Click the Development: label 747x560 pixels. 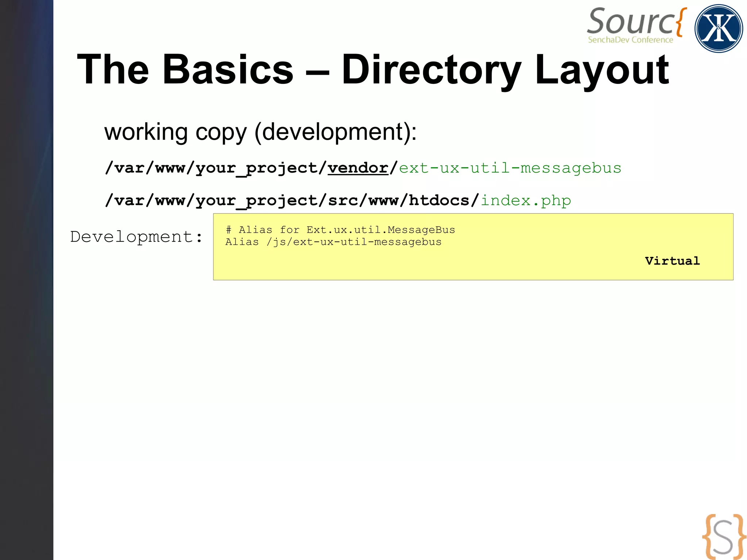pyautogui.click(x=136, y=237)
